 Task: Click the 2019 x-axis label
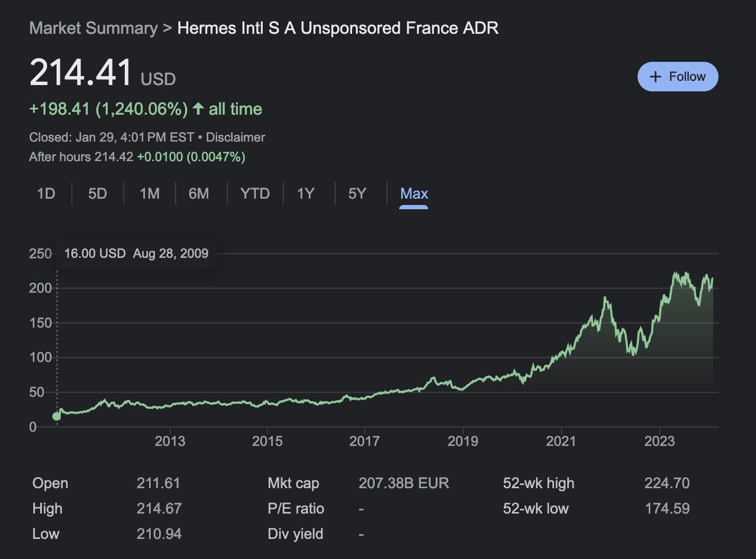point(463,441)
